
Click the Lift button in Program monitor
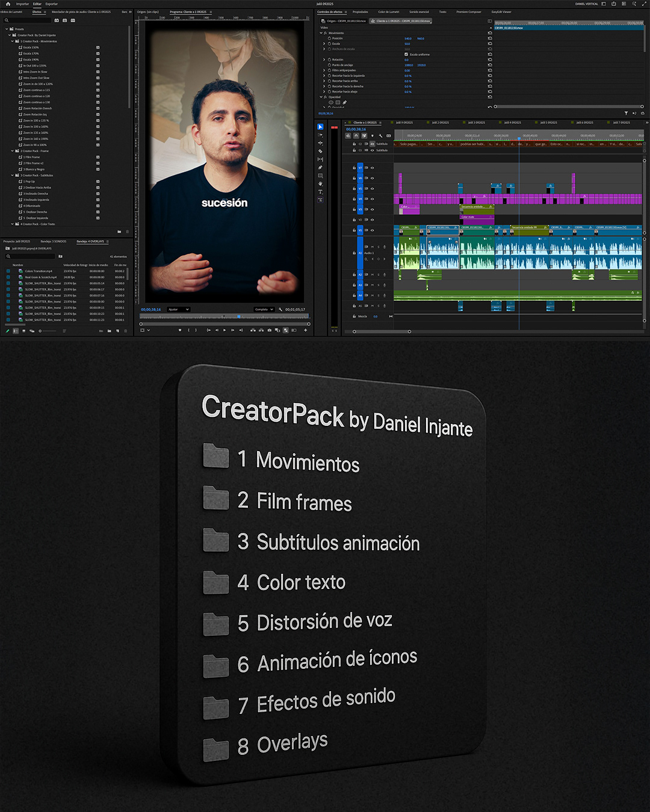click(x=253, y=330)
